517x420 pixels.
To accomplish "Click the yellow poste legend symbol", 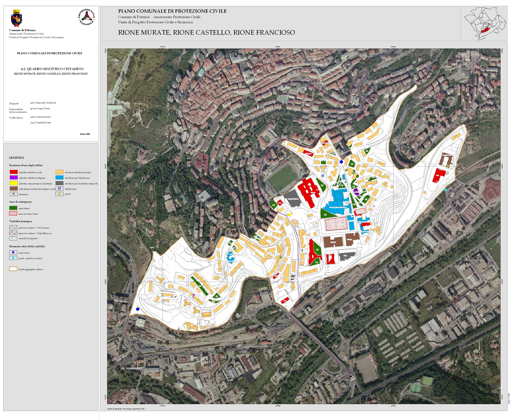I will (x=59, y=194).
